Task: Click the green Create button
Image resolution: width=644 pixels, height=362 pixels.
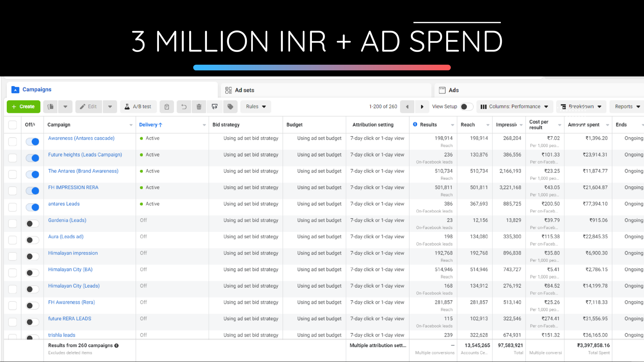Action: tap(23, 107)
